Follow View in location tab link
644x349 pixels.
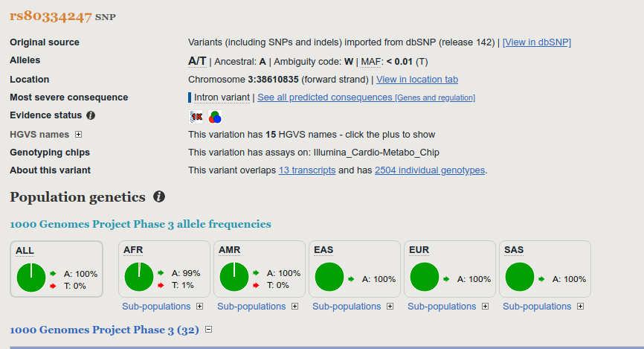pyautogui.click(x=417, y=80)
